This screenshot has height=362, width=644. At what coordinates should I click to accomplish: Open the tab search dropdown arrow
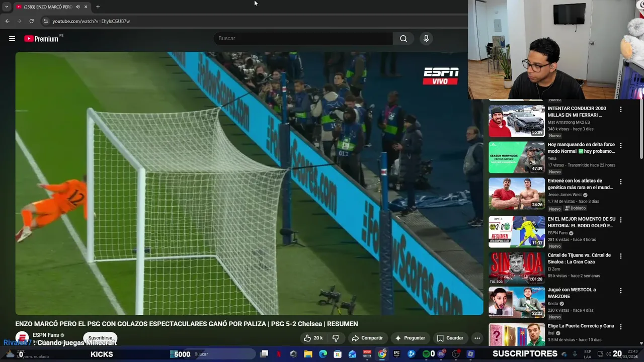7,7
